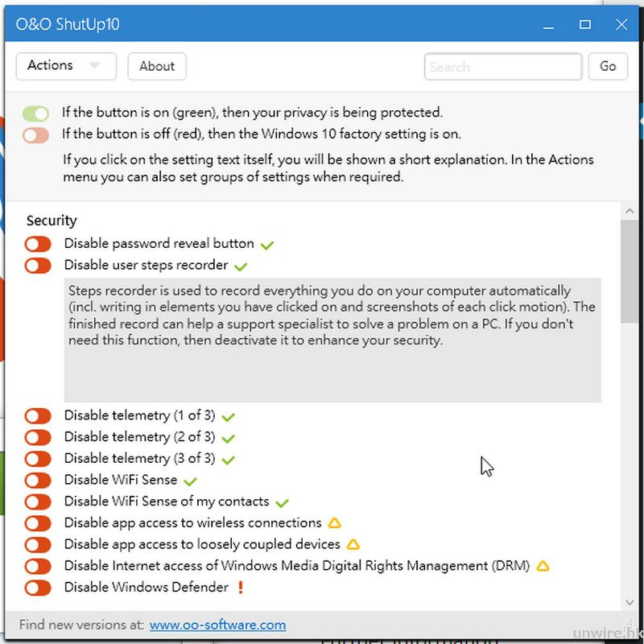
Task: Click the Disable Windows Defender setting text
Action: pyautogui.click(x=147, y=588)
